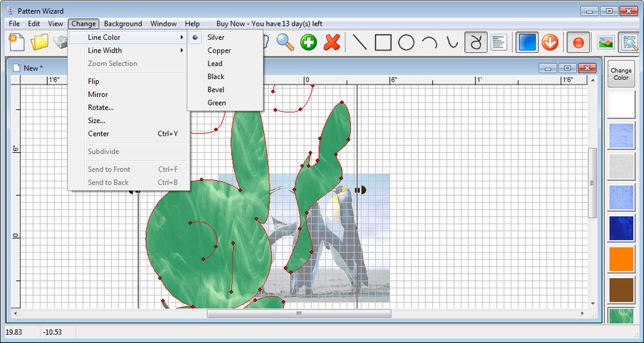Click the orange down-arrow toolbar icon

click(550, 42)
